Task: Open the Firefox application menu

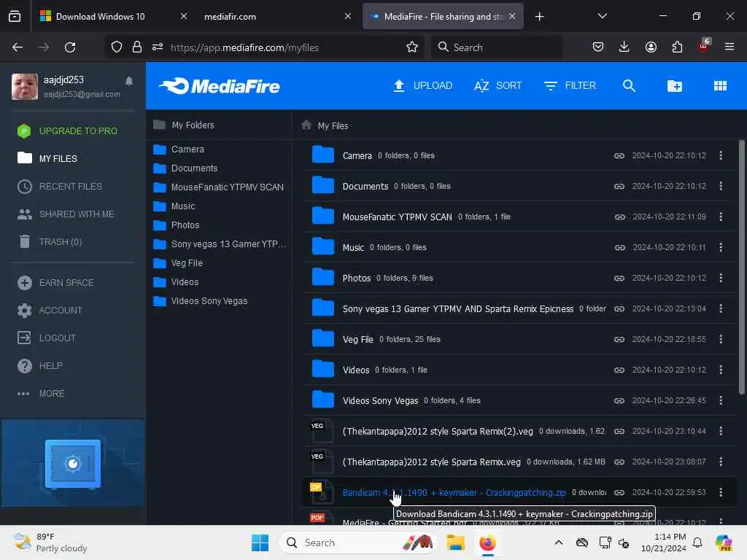Action: [729, 47]
